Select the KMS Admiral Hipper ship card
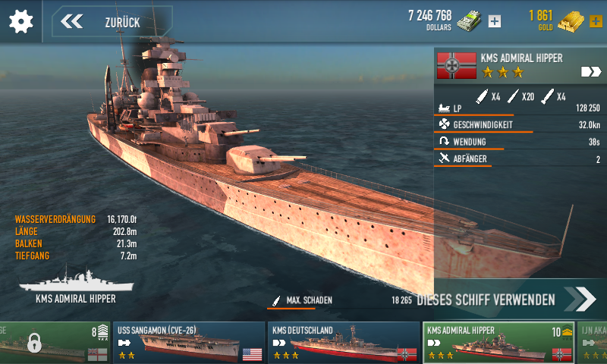 click(x=498, y=343)
